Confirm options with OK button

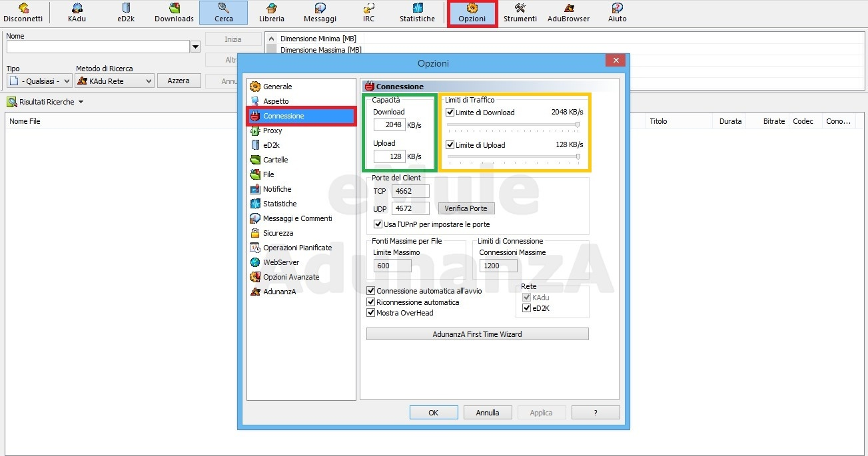(x=434, y=413)
